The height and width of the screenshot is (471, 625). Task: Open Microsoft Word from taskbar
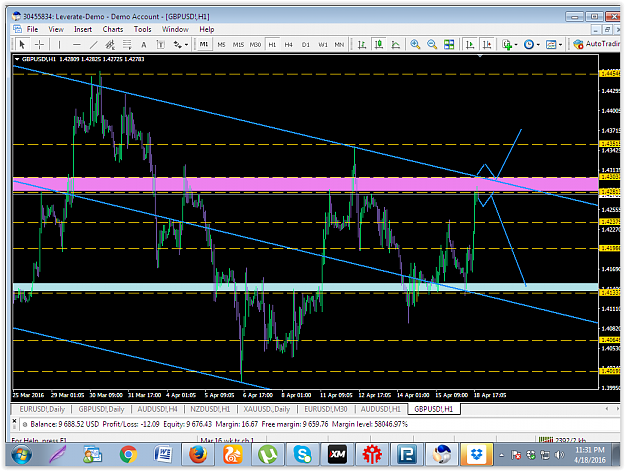tap(163, 455)
